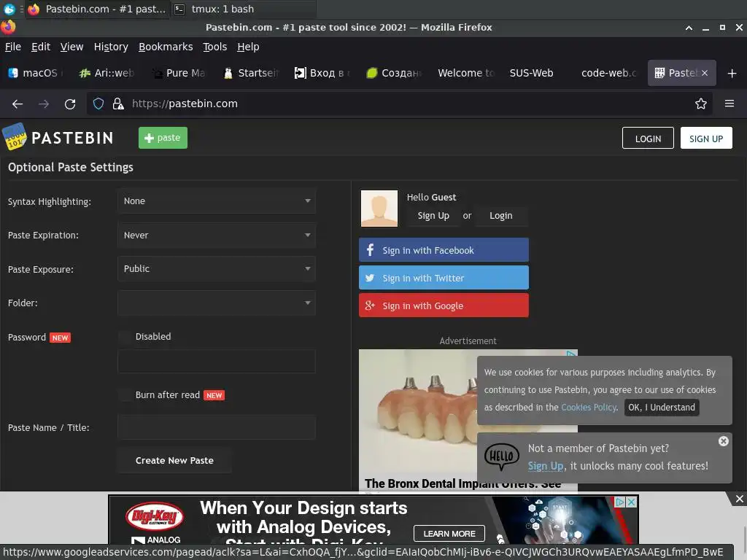The height and width of the screenshot is (560, 747).
Task: Open the Bookmarks menu
Action: pos(166,47)
